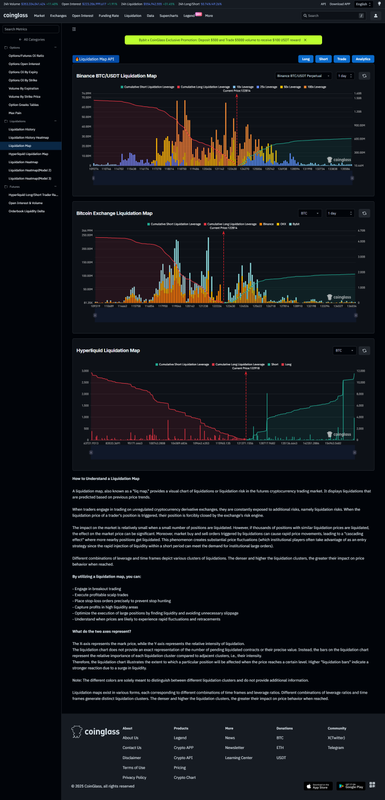Screen dimensions: 385x800
Task: Click the Options category folder icon
Action: pyautogui.click(x=6, y=47)
